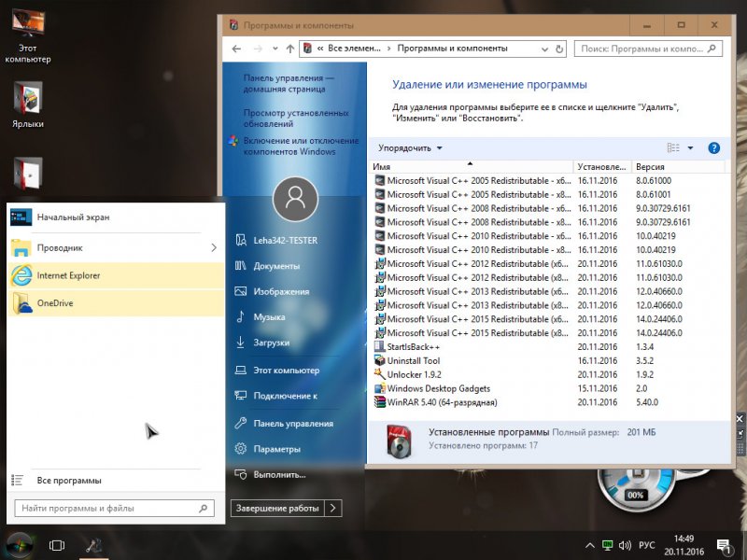747x560 pixels.
Task: Refresh the Программы и компоненты window
Action: click(559, 49)
